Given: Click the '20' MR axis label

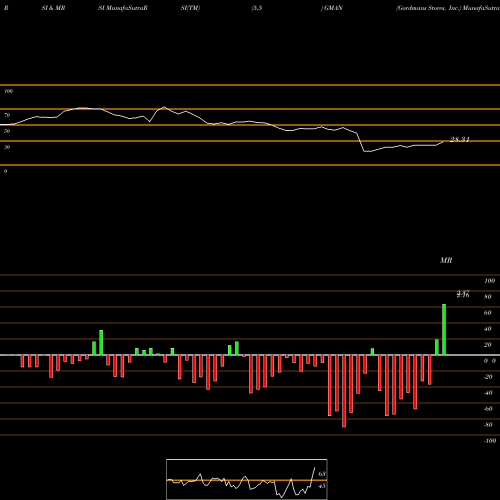Looking at the screenshot, I should click(487, 345).
